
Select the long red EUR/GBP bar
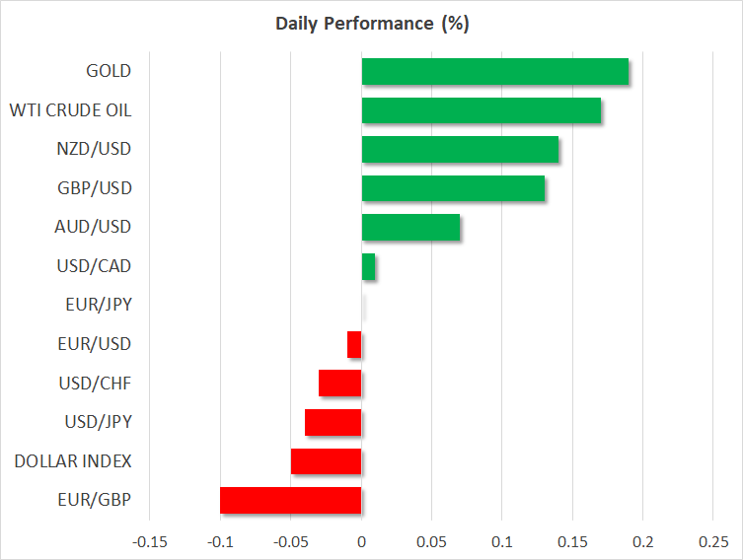click(291, 500)
